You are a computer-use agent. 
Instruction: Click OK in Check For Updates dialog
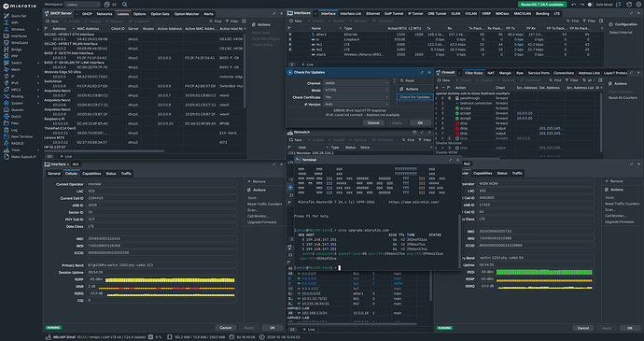tap(420, 123)
